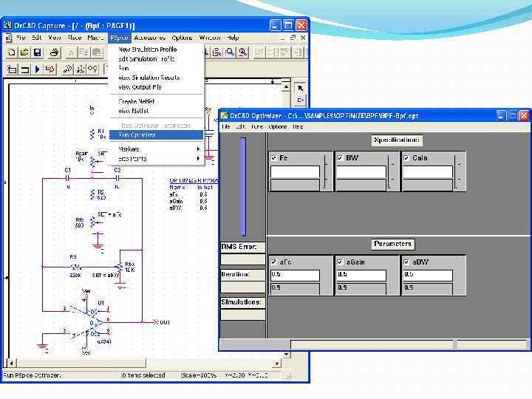Expand the Bias Points submenu arrow
Viewport: 532px width, 399px height.
tap(198, 158)
